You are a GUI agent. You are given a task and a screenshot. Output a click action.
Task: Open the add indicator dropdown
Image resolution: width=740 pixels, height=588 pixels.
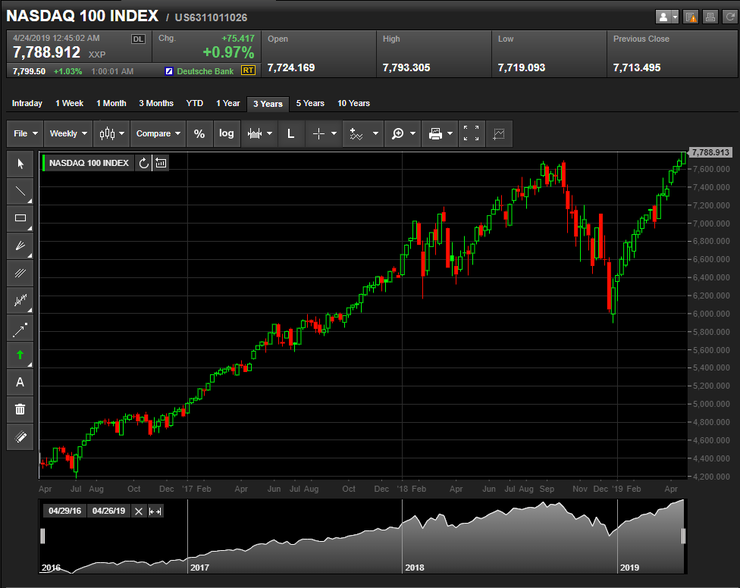(x=363, y=134)
